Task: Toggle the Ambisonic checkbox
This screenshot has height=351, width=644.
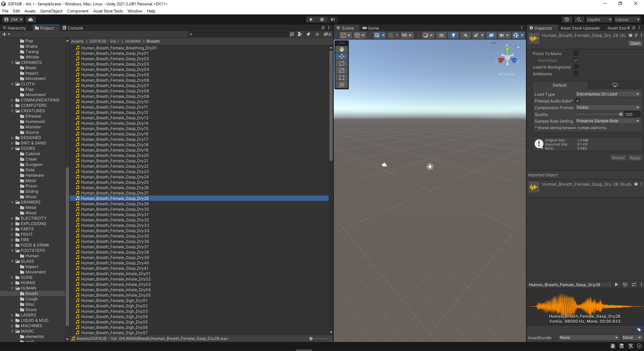Action: [x=576, y=74]
